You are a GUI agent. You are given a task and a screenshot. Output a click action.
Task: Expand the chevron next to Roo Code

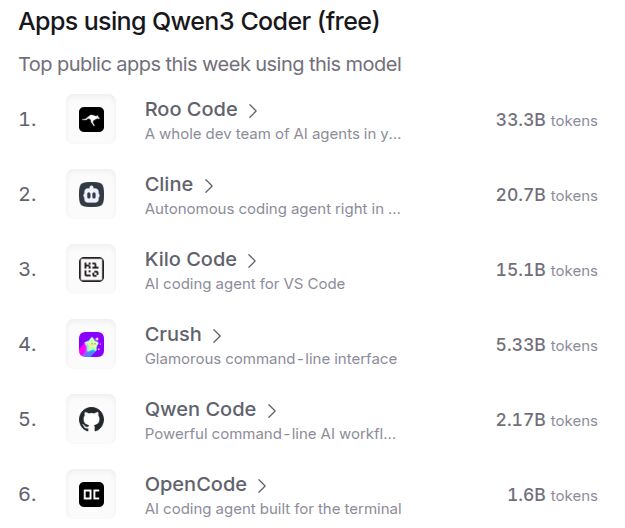point(253,111)
